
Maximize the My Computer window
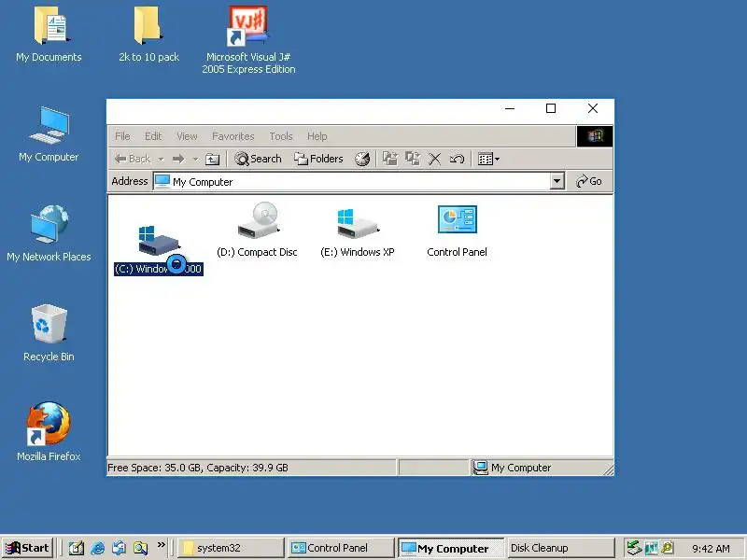pos(551,108)
